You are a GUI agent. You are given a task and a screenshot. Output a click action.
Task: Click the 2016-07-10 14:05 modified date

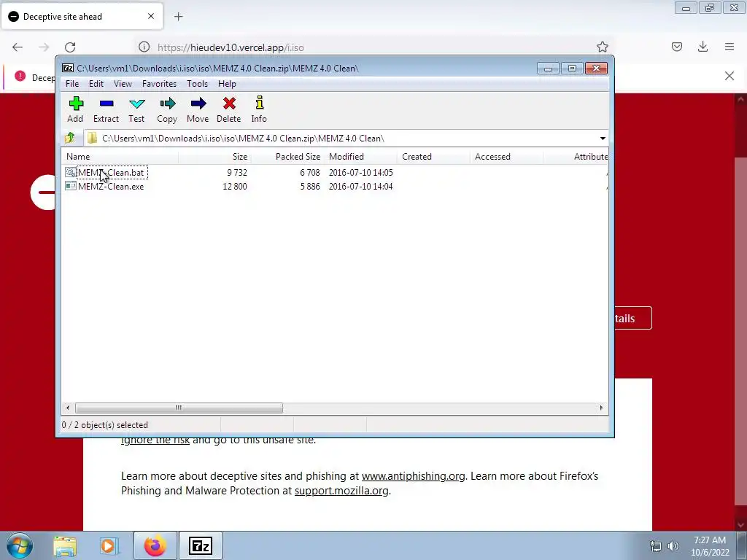tap(360, 173)
